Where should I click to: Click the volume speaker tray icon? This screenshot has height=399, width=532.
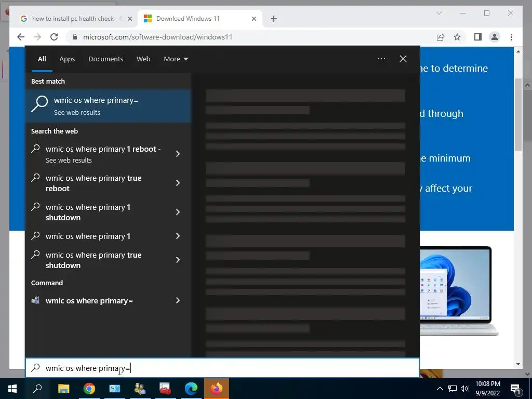[x=464, y=389]
